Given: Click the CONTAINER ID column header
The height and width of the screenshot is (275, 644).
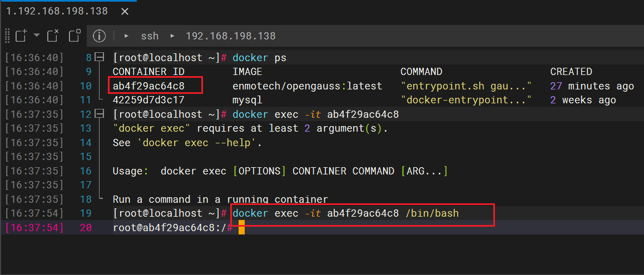Looking at the screenshot, I should [x=148, y=72].
